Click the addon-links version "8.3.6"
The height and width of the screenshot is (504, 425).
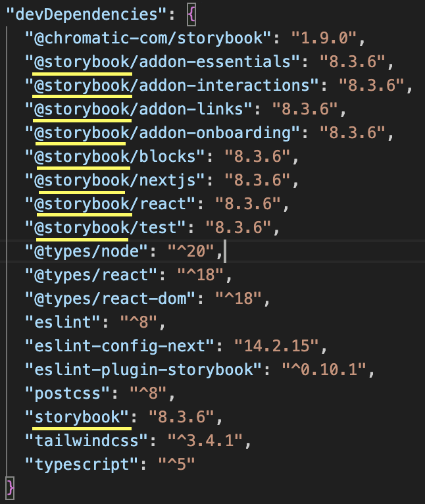305,109
